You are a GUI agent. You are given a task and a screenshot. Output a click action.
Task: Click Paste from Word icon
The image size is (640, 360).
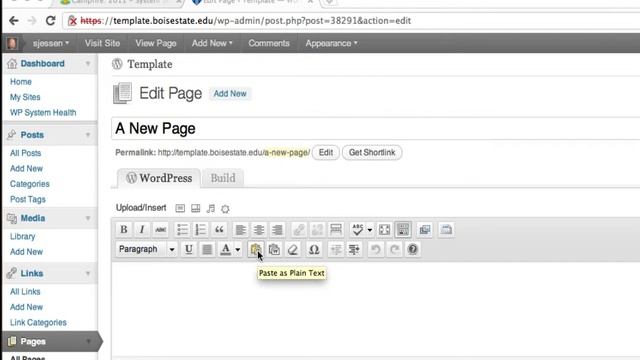(274, 249)
